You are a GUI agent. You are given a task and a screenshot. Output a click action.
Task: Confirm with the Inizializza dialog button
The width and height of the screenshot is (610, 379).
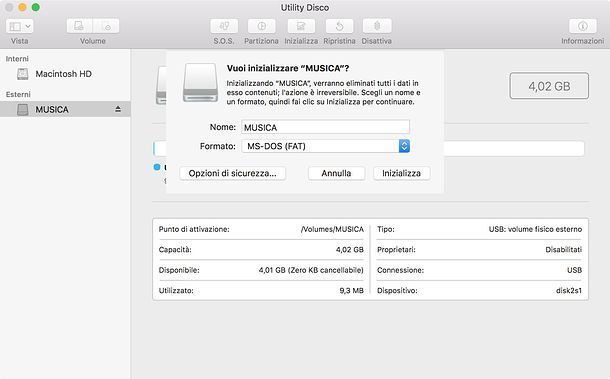click(401, 173)
